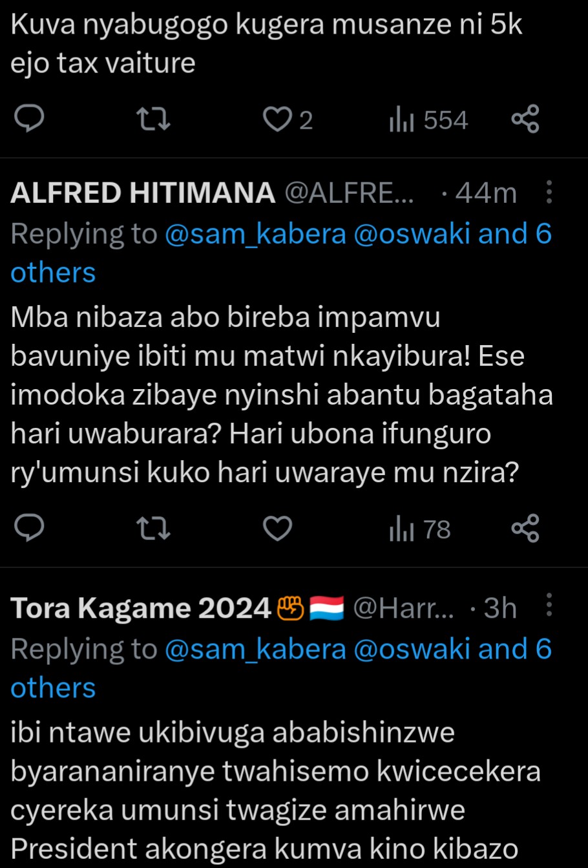Viewport: 588px width, 868px height.
Task: Open ALFRED HITIMANA's profile name
Action: pyautogui.click(x=143, y=193)
